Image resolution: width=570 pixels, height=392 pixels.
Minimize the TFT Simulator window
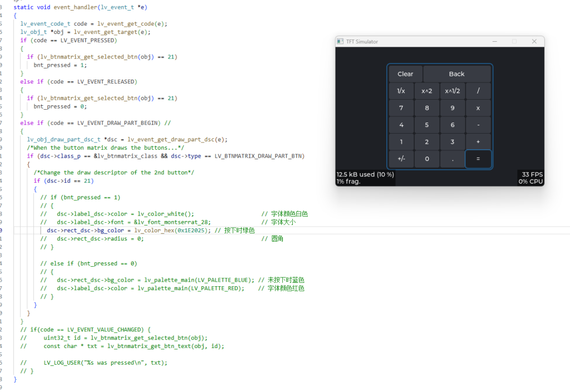click(x=495, y=42)
